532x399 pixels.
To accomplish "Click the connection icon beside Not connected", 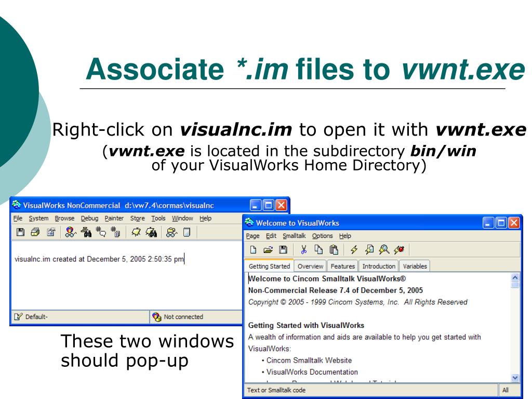I will 157,317.
